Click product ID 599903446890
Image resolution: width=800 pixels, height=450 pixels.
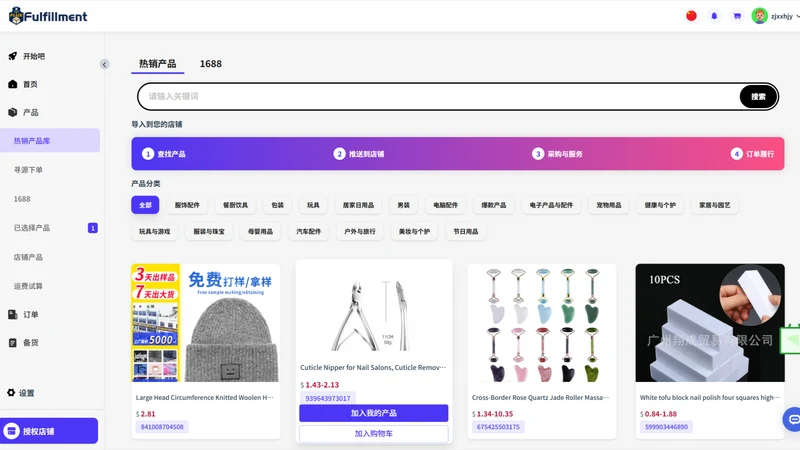pyautogui.click(x=666, y=427)
